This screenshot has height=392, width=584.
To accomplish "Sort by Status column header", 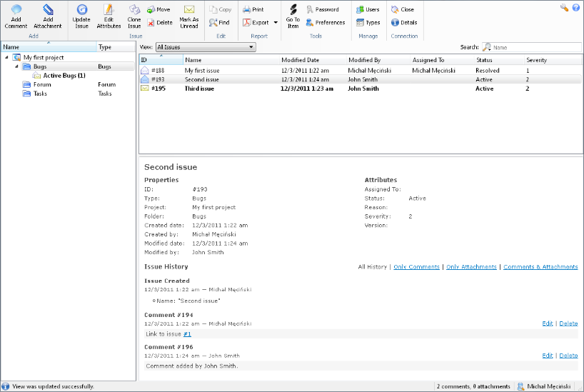I will [x=499, y=59].
